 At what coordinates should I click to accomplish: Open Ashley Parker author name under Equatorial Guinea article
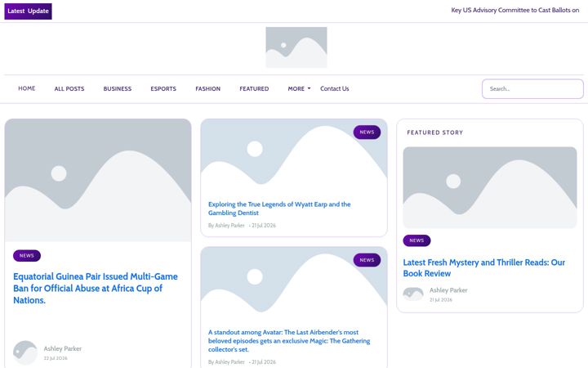63,348
